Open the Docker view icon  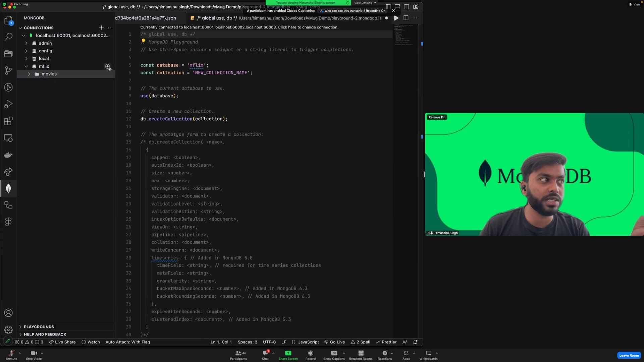pos(8,155)
